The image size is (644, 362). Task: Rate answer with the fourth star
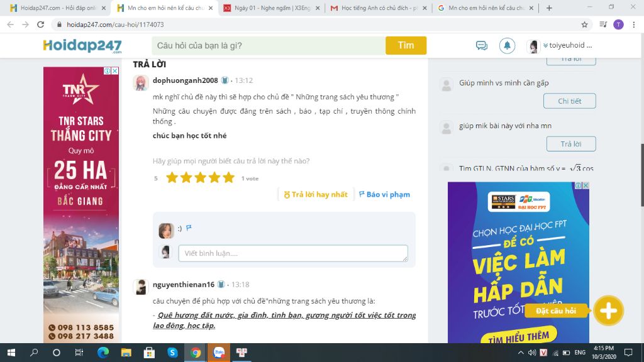click(214, 178)
